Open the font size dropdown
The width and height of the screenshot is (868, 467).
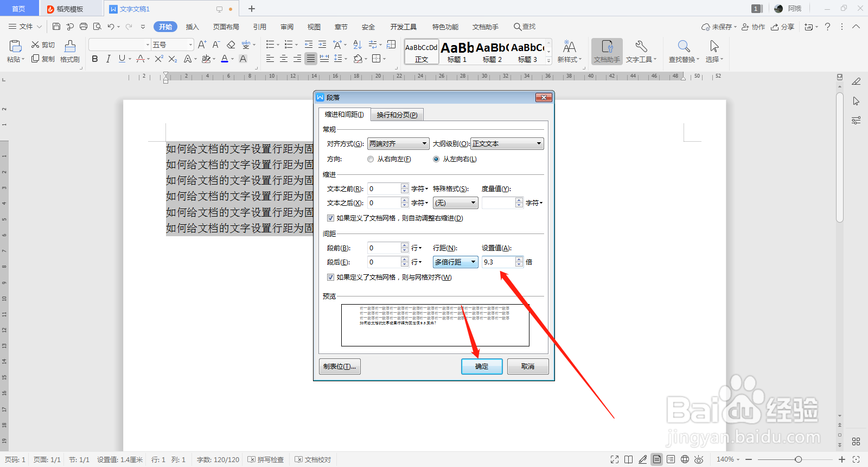pyautogui.click(x=190, y=45)
